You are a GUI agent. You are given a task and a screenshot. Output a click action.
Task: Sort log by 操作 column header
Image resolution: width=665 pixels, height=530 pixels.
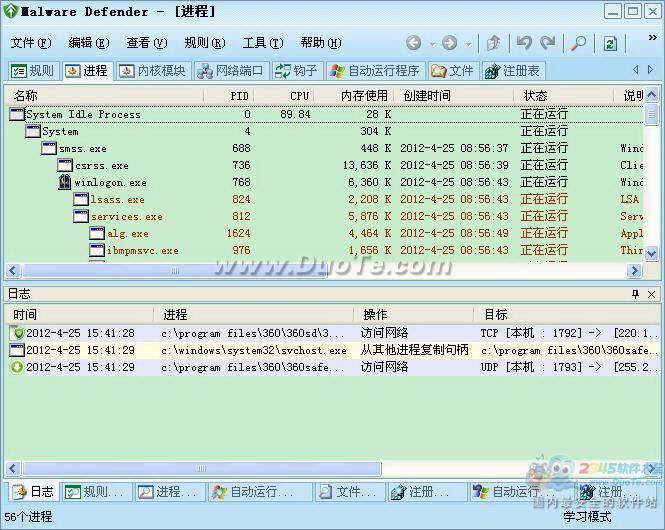point(414,315)
